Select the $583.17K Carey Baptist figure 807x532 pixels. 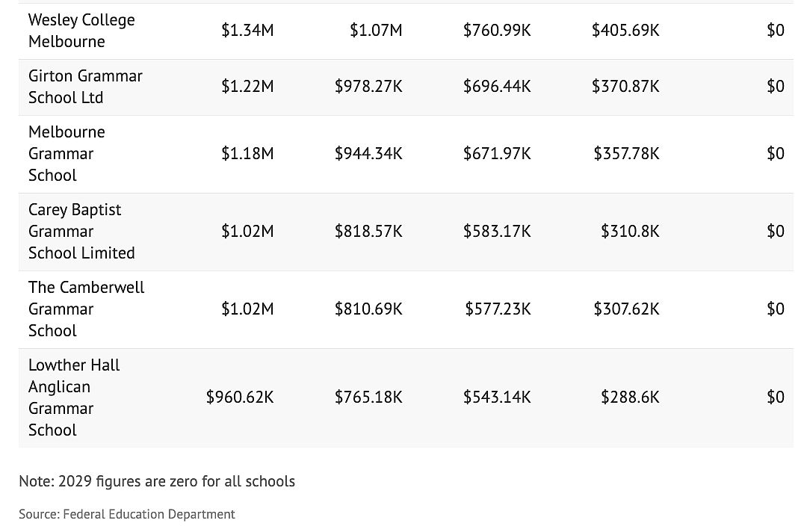(497, 231)
